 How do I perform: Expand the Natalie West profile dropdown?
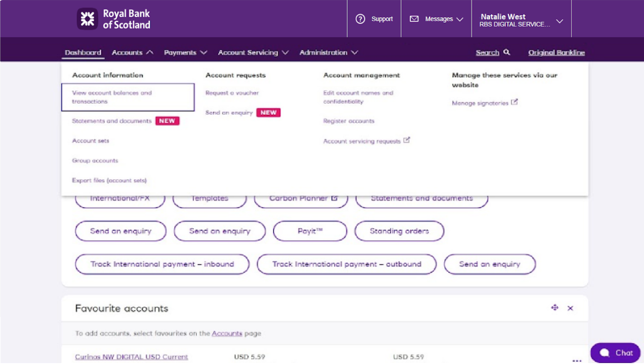tap(559, 22)
